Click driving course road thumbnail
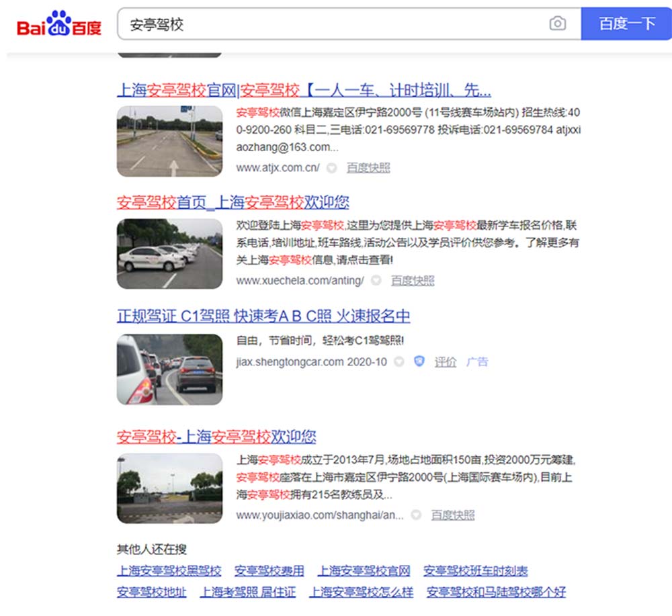The image size is (672, 616). tap(169, 141)
